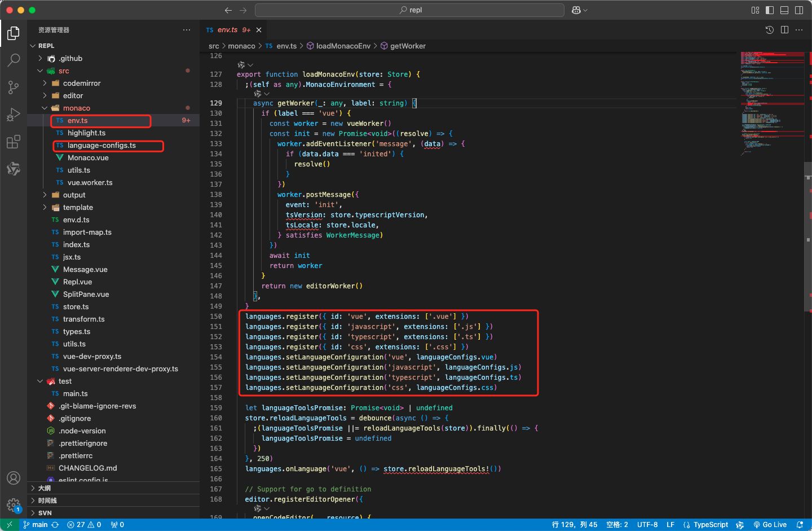Open Repl.vue file
Screen dimensions: 812x531
tap(113, 282)
